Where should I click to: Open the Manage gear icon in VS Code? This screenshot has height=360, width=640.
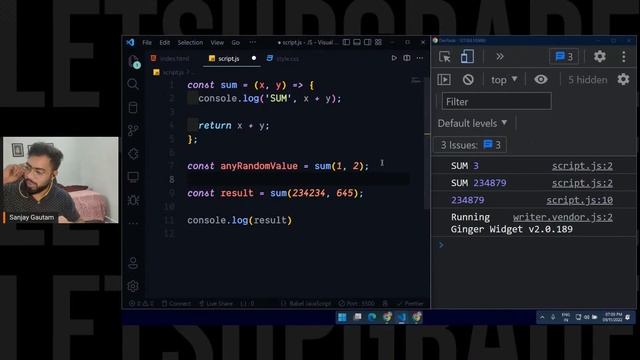pyautogui.click(x=133, y=286)
